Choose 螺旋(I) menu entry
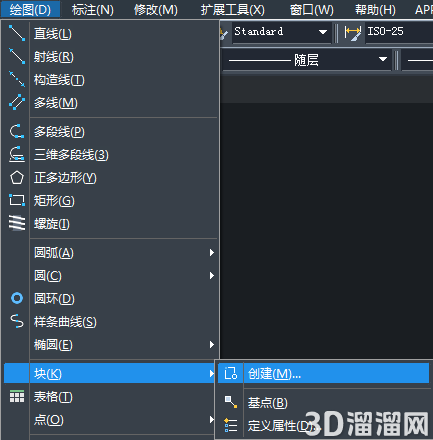 pyautogui.click(x=111, y=224)
